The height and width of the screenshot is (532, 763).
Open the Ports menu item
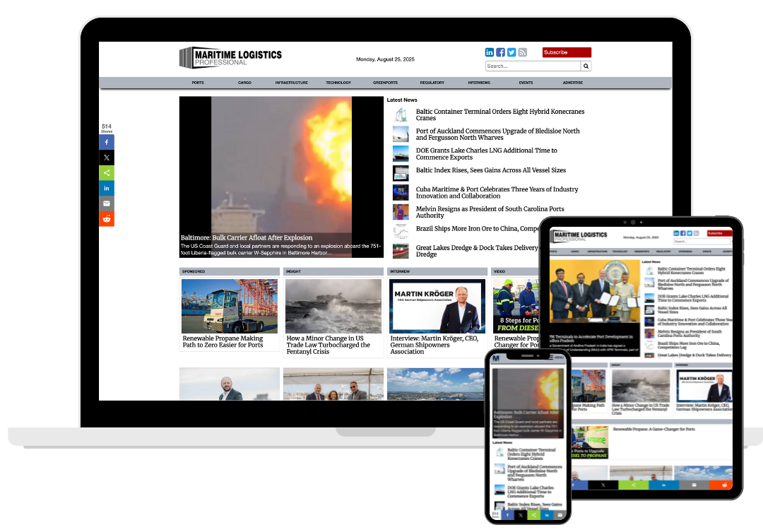click(198, 83)
